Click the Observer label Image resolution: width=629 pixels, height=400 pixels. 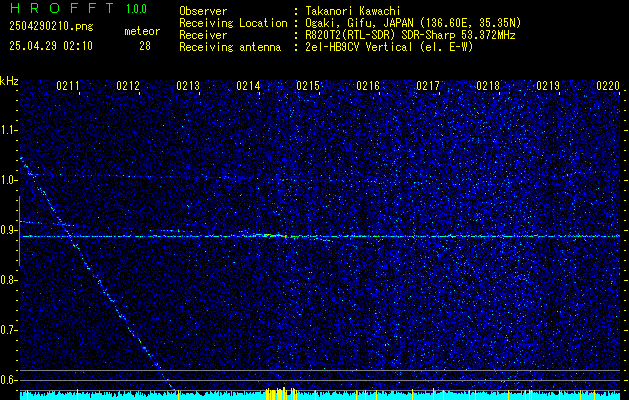[x=203, y=11]
